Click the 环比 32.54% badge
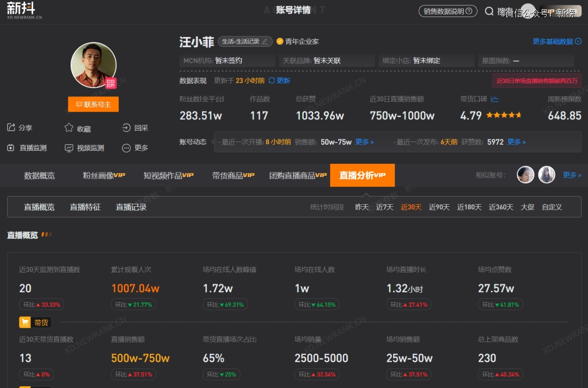 (x=317, y=374)
